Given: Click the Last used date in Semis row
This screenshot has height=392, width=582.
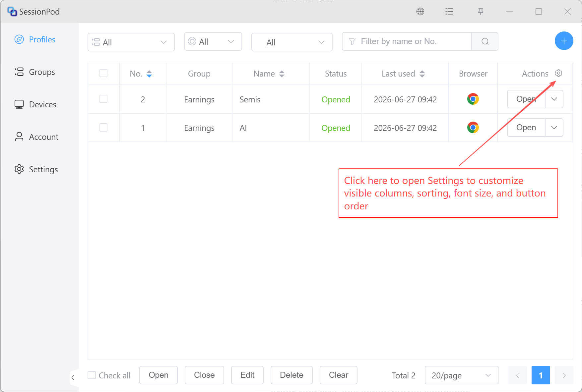Looking at the screenshot, I should tap(405, 99).
